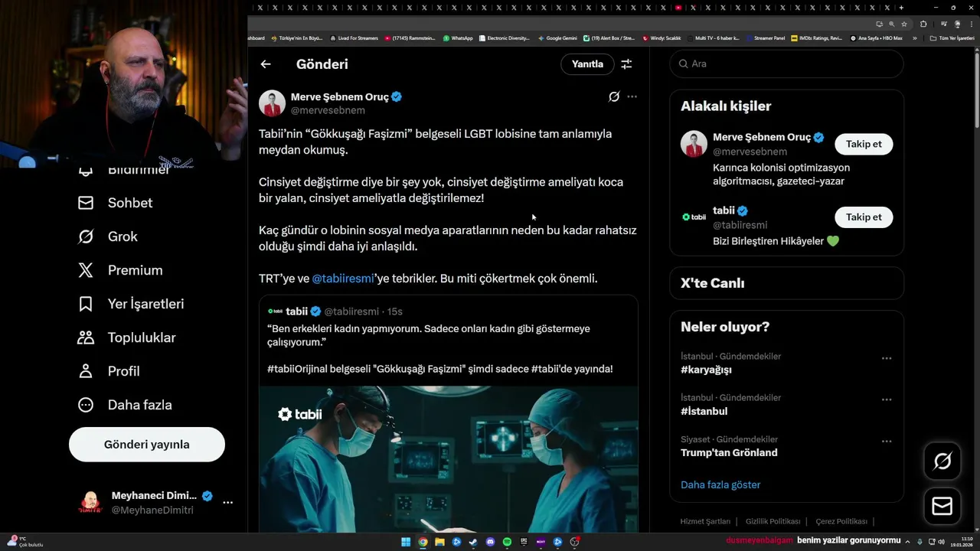Go back using the Gönderi arrow
Screen dimensions: 980x551
pyautogui.click(x=266, y=64)
